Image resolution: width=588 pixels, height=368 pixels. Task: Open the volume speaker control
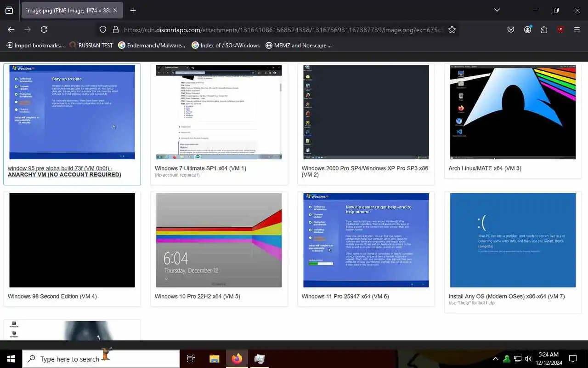[528, 359]
